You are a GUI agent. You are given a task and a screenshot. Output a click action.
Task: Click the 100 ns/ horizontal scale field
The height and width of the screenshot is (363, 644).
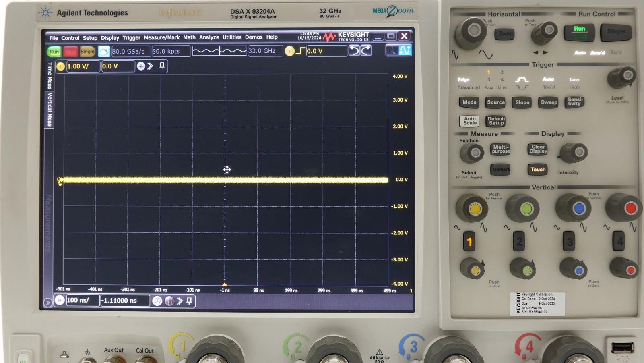pyautogui.click(x=83, y=300)
